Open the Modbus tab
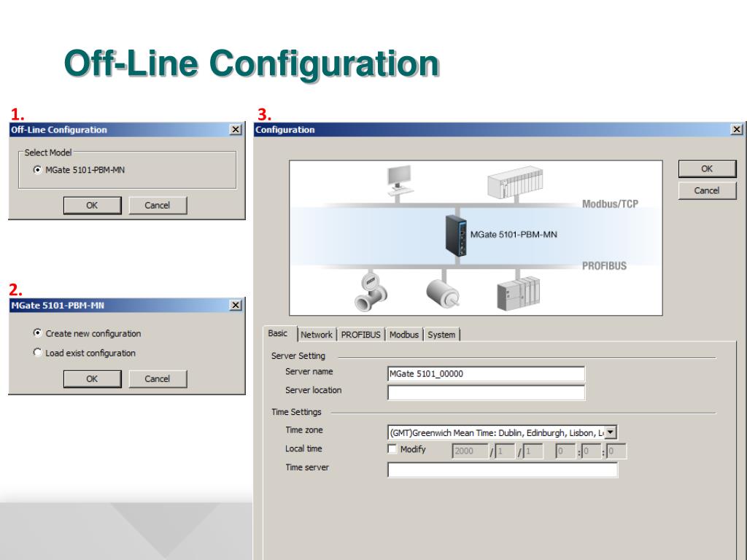Viewport: 747px width, 560px height. pyautogui.click(x=404, y=334)
